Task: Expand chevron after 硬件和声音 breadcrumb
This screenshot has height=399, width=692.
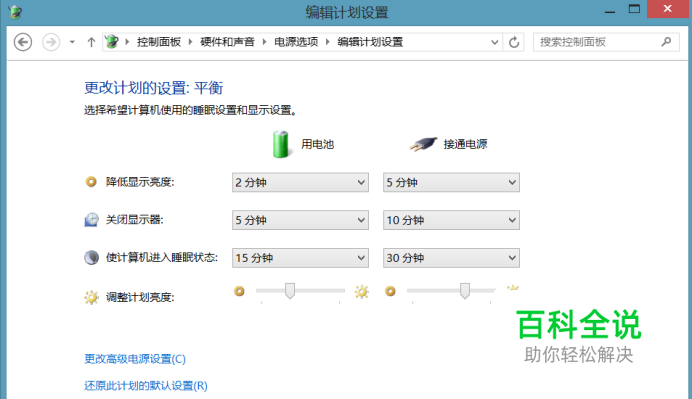Action: click(264, 42)
